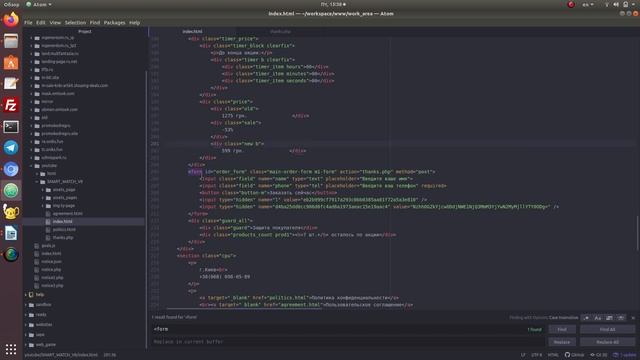Click the UTF-8 encoding in status bar
The image size is (640, 360).
point(537,355)
